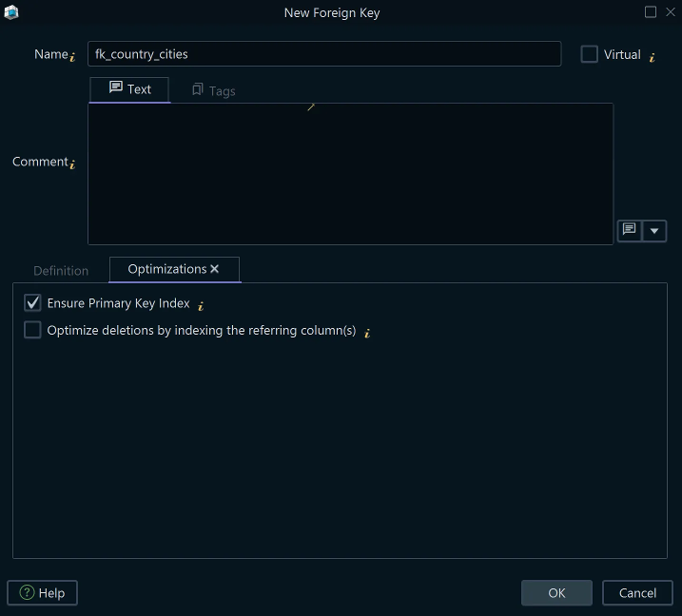Viewport: 682px width, 616px height.
Task: Click the info icon next to Name
Action: tap(72, 57)
